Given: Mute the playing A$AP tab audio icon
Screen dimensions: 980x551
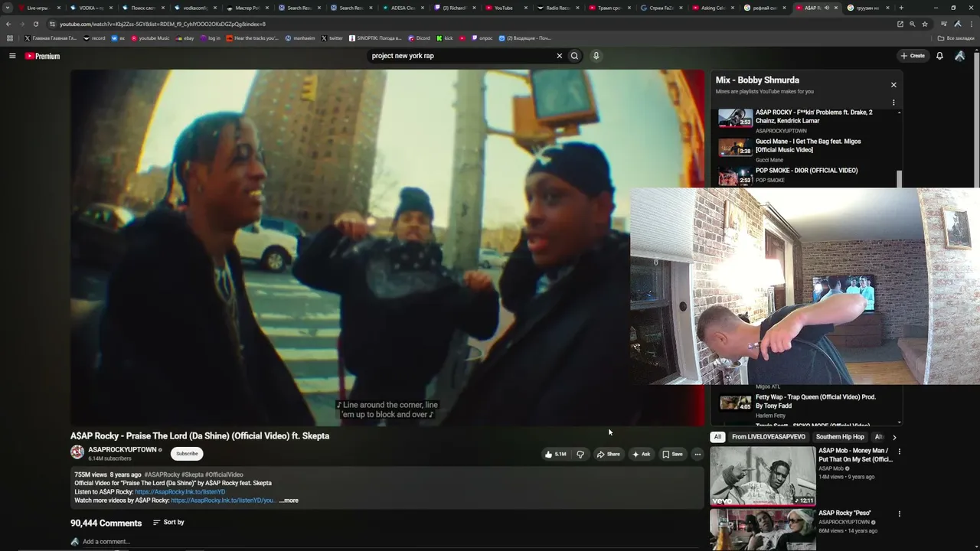Looking at the screenshot, I should 827,8.
